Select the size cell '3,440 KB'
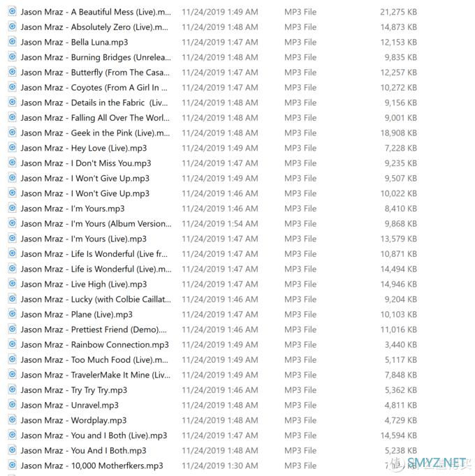 pos(400,345)
